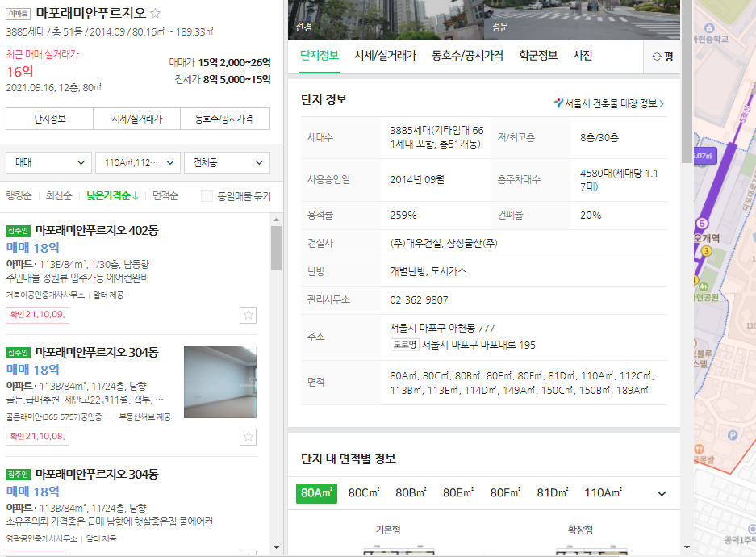Click the management office number 02-362-9807
756x557 pixels.
pyautogui.click(x=419, y=300)
